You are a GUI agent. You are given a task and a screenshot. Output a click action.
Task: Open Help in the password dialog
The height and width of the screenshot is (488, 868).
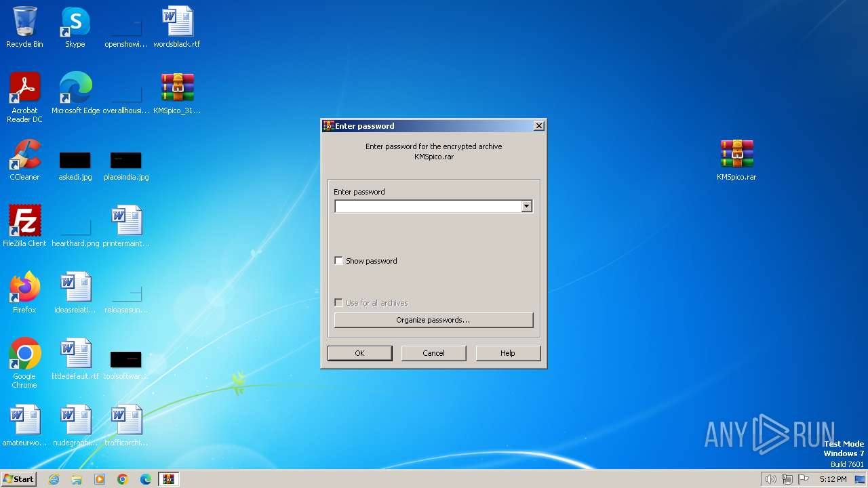[x=508, y=353]
